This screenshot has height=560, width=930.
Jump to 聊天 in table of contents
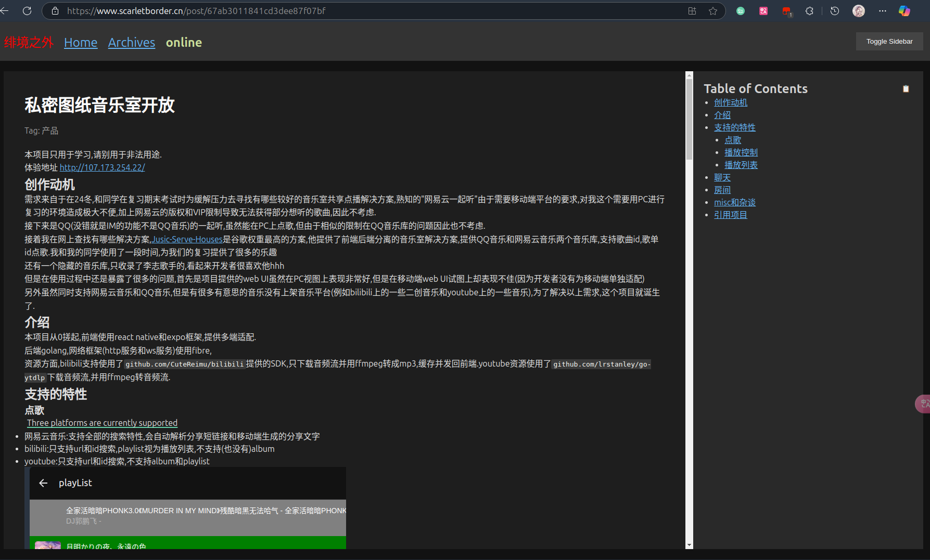click(722, 178)
